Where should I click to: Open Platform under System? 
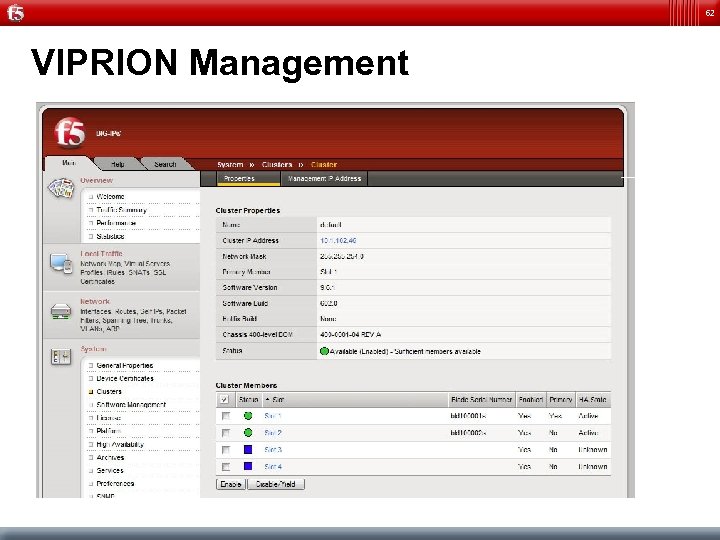click(109, 431)
